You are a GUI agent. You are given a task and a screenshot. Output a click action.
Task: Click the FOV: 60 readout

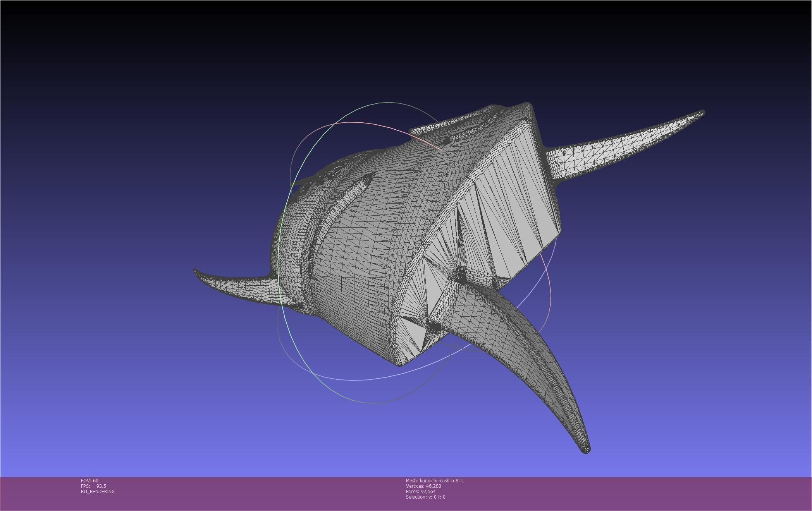(89, 480)
